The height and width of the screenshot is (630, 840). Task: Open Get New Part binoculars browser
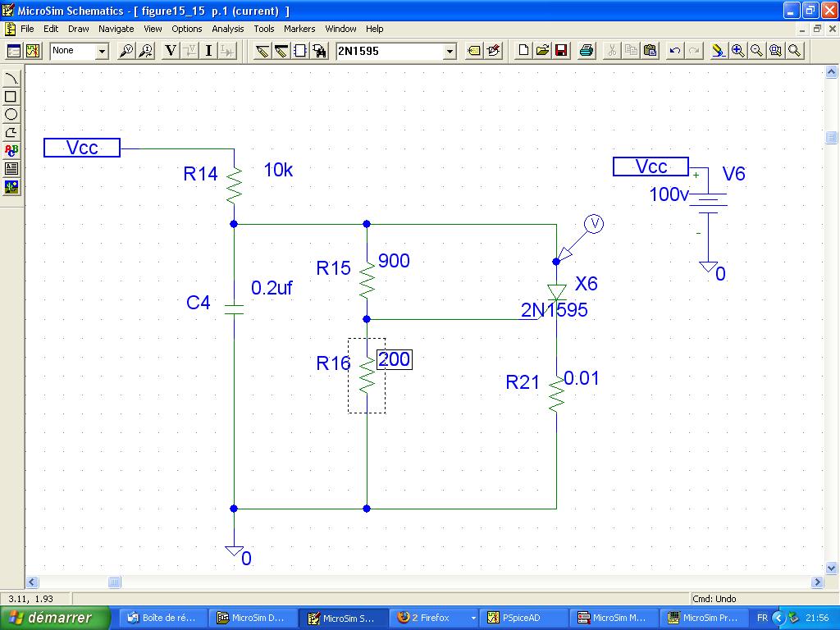coord(319,51)
